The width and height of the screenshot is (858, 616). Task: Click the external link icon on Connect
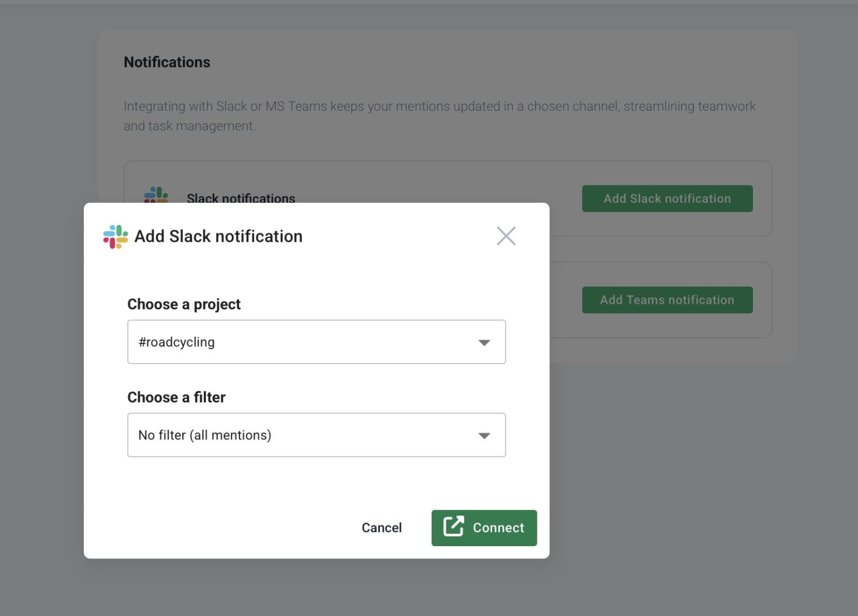454,527
